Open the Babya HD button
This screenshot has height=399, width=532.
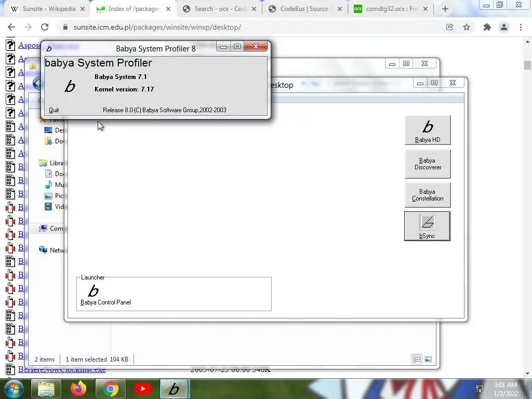point(428,130)
